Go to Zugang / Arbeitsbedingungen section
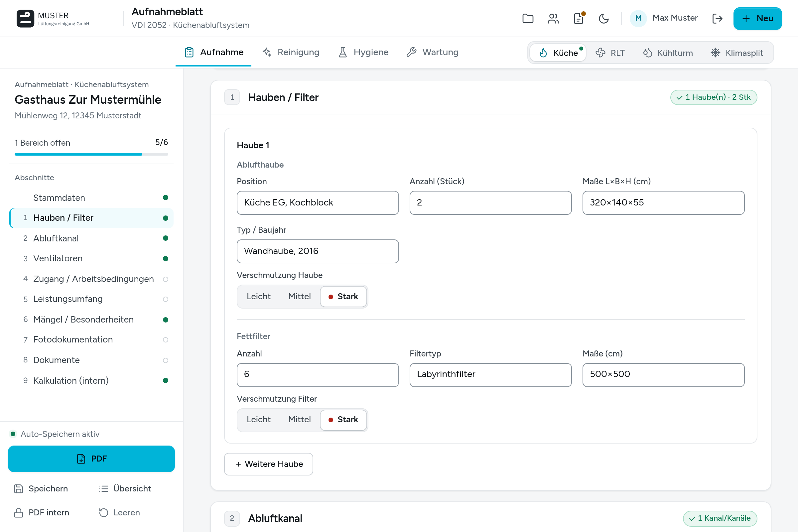 point(91,279)
